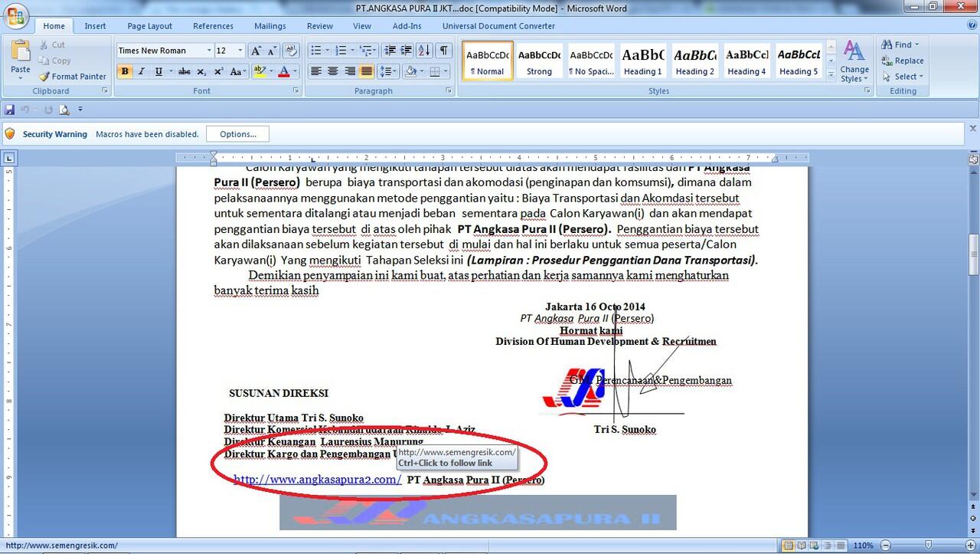Apply the Heading 1 style
The height and width of the screenshot is (554, 980).
643,61
